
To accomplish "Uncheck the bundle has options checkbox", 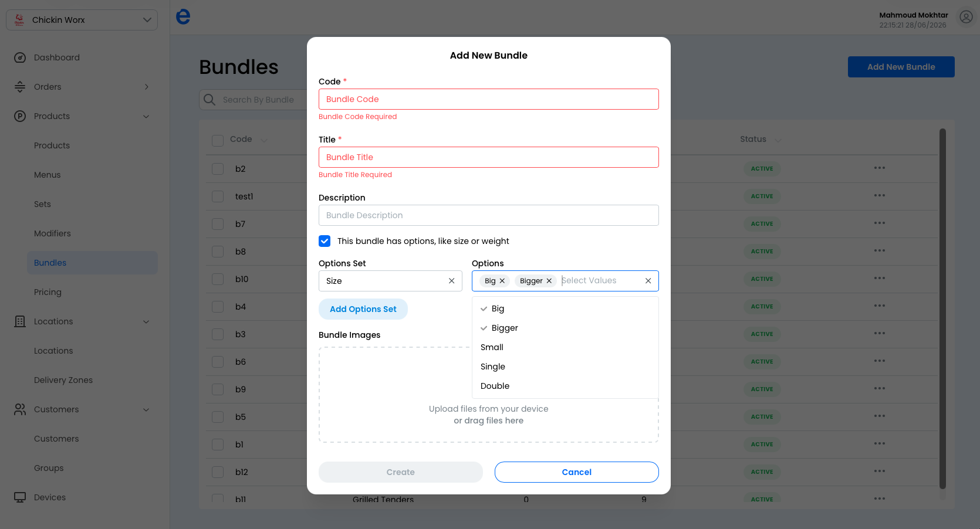I will coord(325,241).
